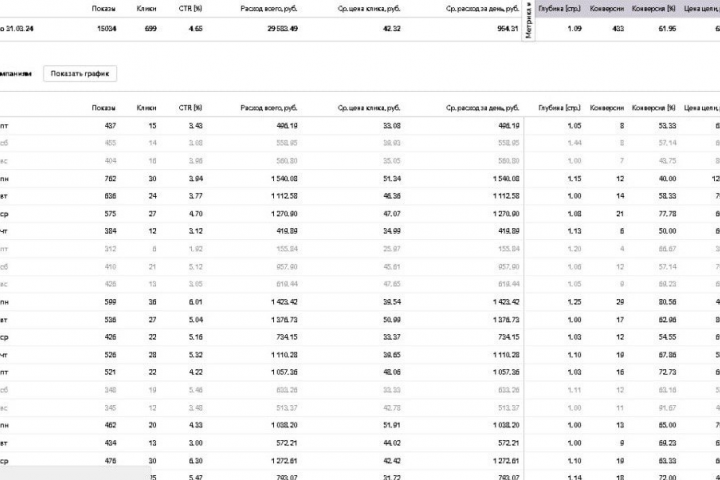Screen dimensions: 720x480
Task: Click daily table "Конверсии" column header
Action: (607, 107)
